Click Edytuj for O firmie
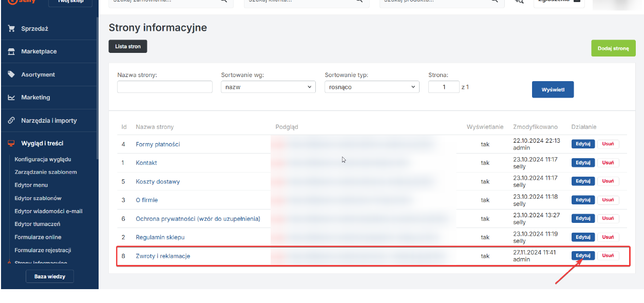644x303 pixels. click(x=583, y=200)
